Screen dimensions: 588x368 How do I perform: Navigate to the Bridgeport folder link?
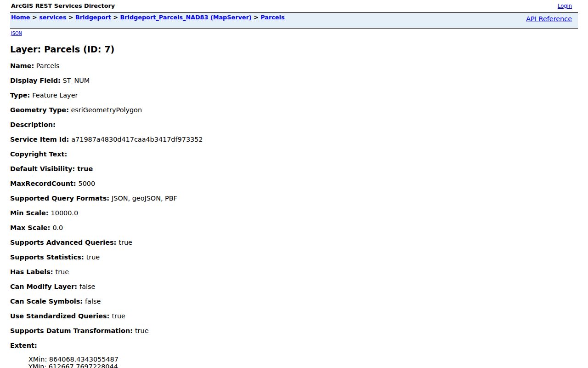point(93,17)
